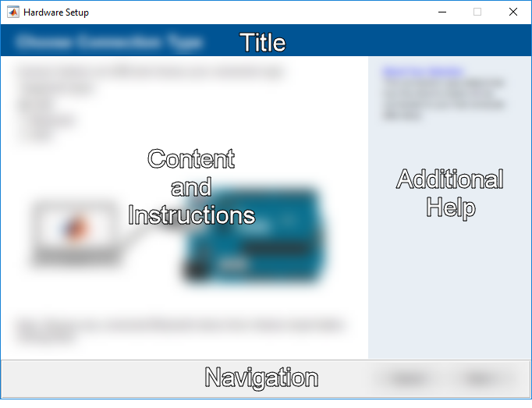532x408 pixels.
Task: Select the "Title" label in the blue banner
Action: [262, 42]
